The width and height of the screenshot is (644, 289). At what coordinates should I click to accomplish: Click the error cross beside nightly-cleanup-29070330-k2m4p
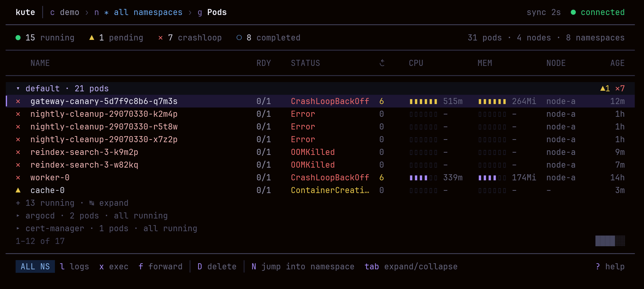coord(18,114)
